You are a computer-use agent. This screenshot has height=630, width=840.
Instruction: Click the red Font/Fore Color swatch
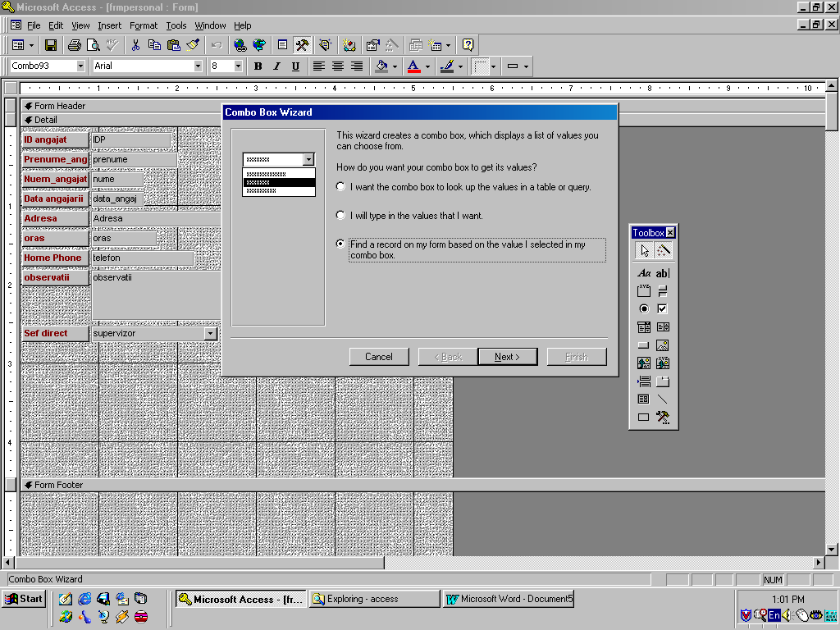click(x=414, y=66)
